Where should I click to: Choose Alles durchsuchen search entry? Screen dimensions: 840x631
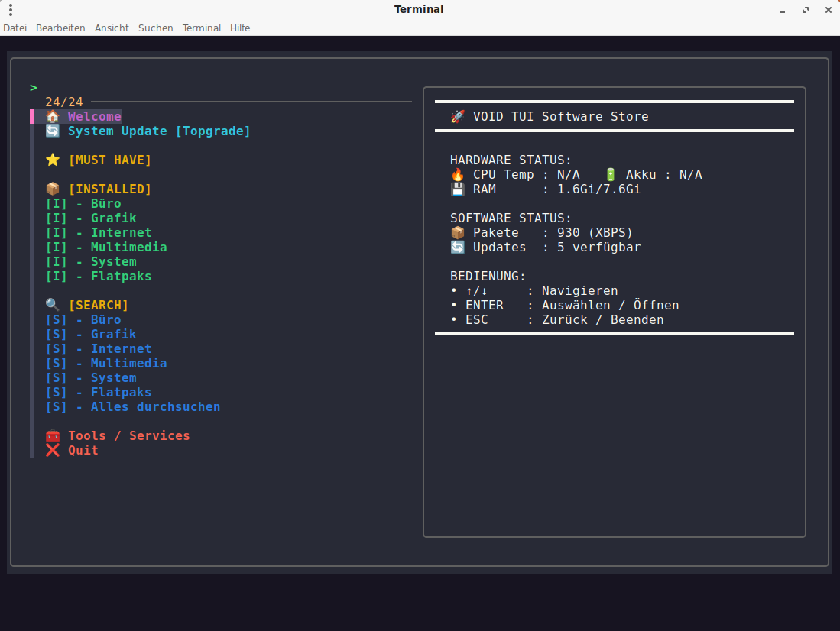[x=133, y=407]
